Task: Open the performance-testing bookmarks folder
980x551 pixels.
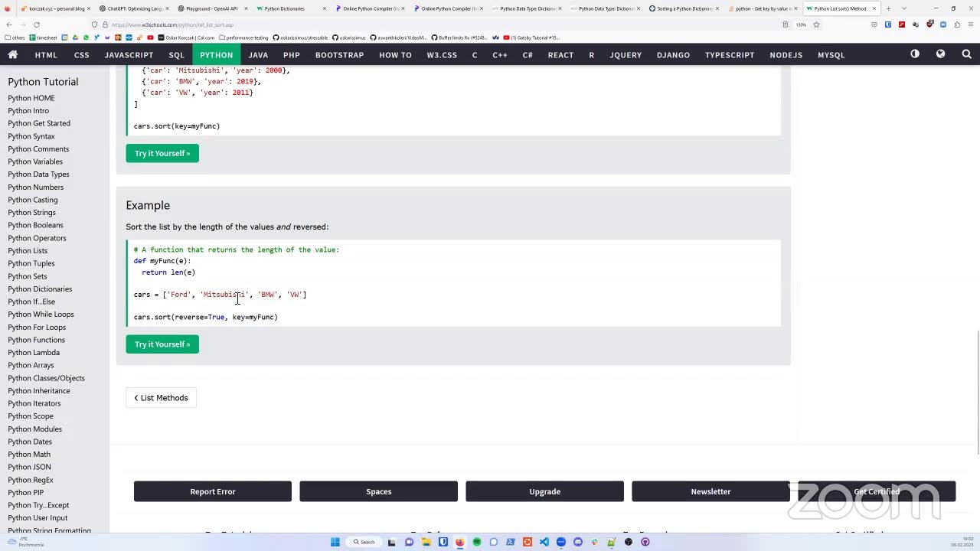Action: [243, 37]
